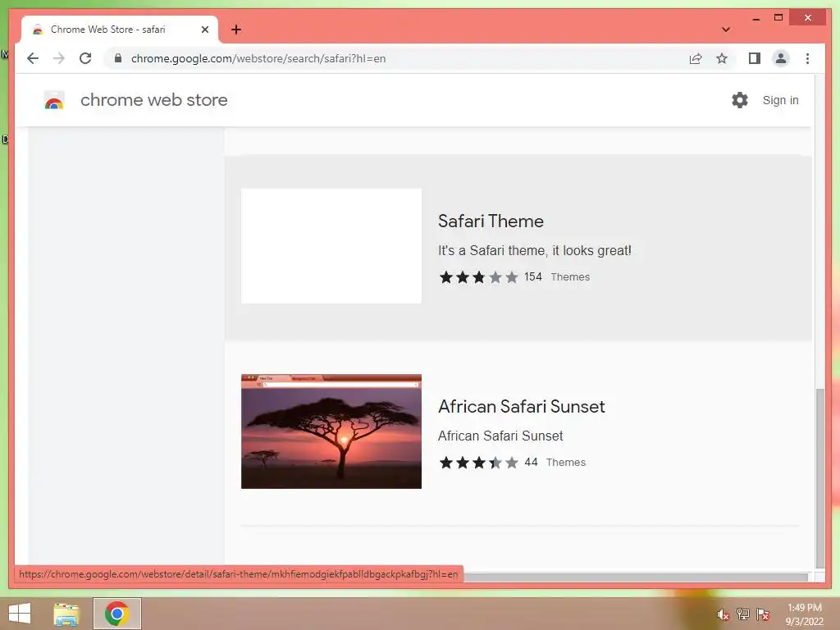Click the muted volume tray icon

click(x=723, y=614)
